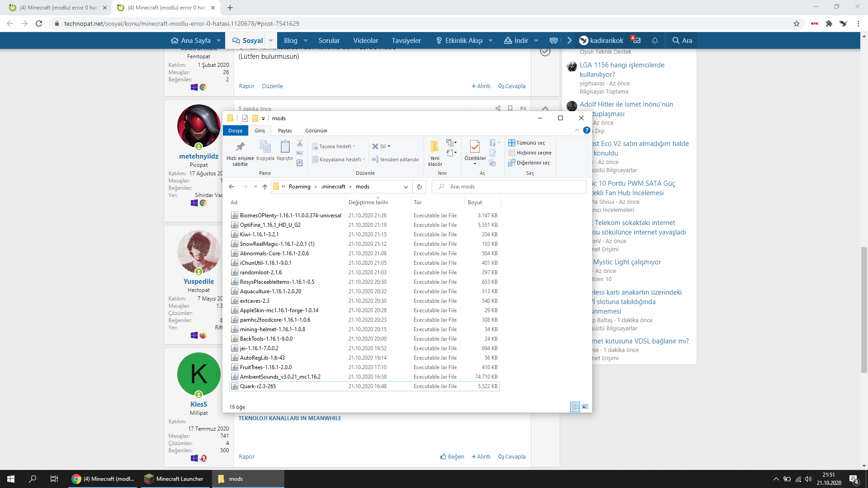Toggle Chrome bookmark star for page

pos(797,23)
